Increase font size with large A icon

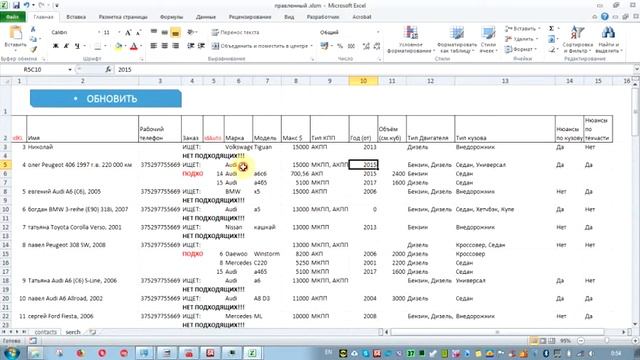click(x=128, y=32)
